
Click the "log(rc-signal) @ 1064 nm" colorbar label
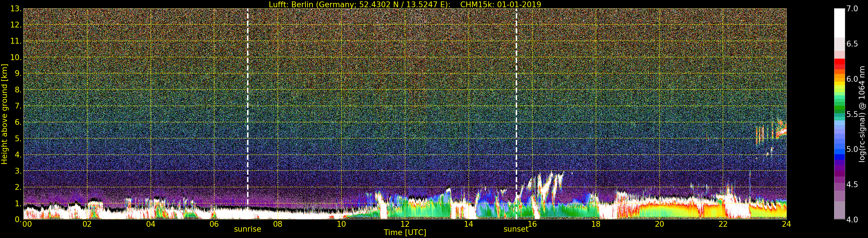coord(862,114)
